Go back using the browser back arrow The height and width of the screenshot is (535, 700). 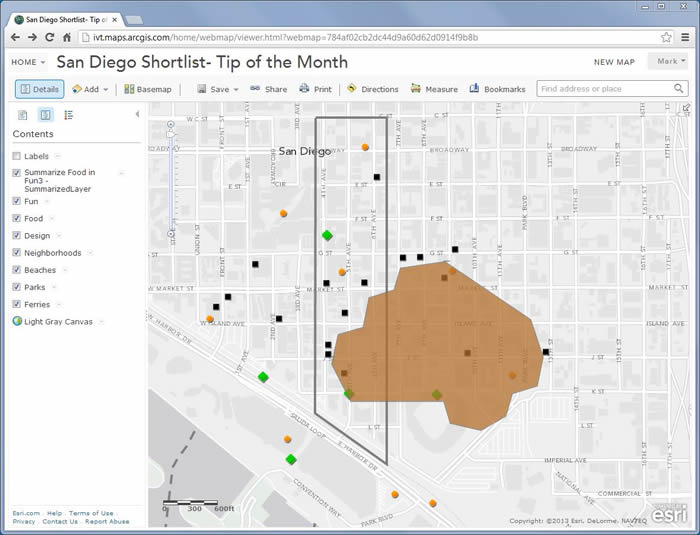15,38
